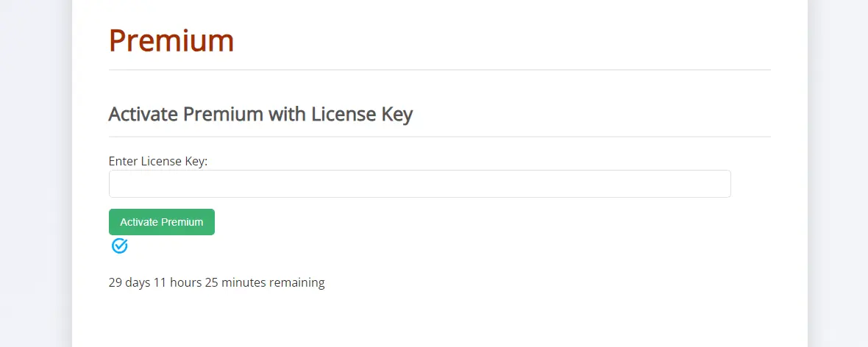This screenshot has width=868, height=347.
Task: Click empty space right of Activate Premium button
Action: 471,222
